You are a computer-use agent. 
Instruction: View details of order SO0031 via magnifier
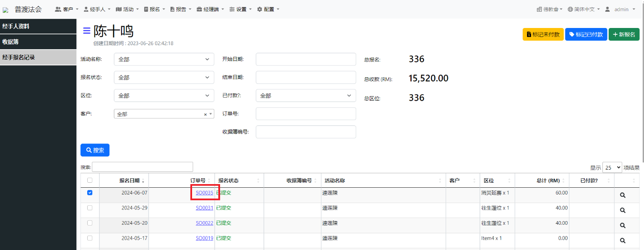(622, 210)
